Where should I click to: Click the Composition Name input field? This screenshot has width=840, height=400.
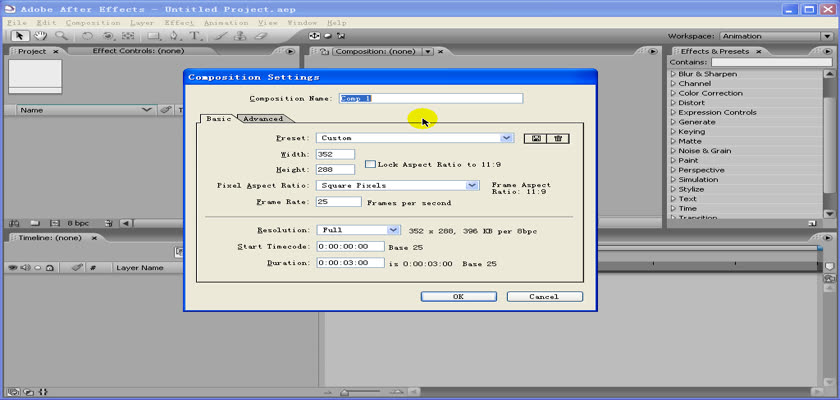(431, 99)
